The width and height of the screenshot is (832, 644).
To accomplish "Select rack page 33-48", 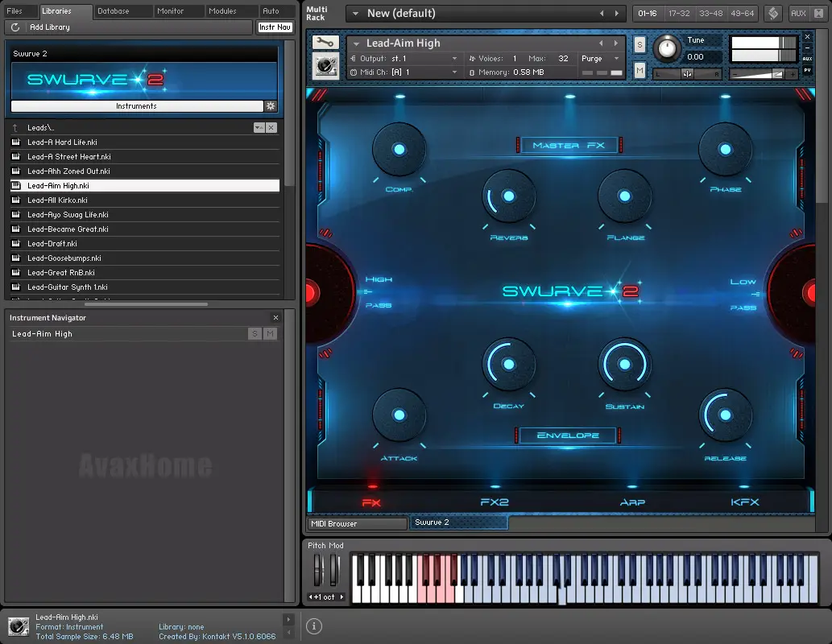I will (x=710, y=13).
